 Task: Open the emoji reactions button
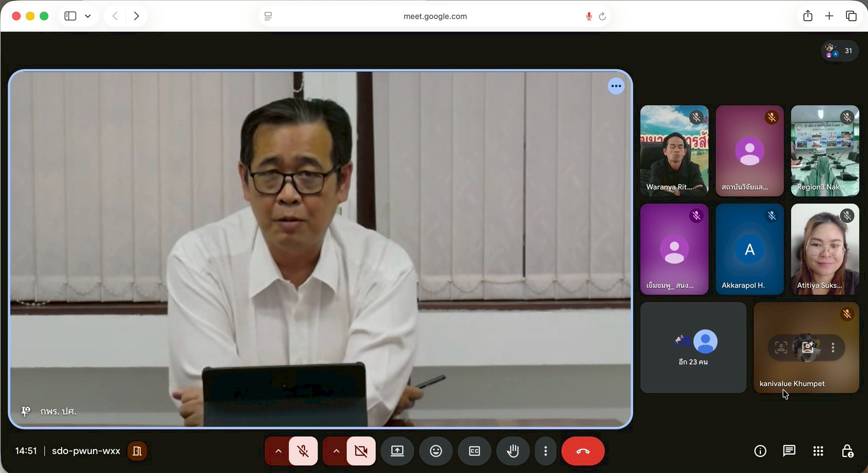coord(436,451)
